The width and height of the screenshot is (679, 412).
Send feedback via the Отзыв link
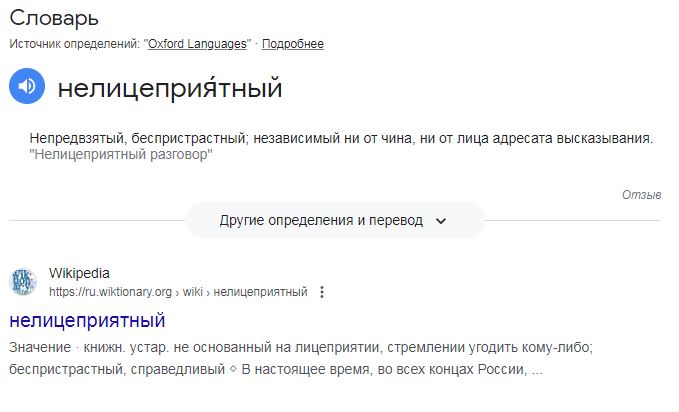(x=641, y=195)
